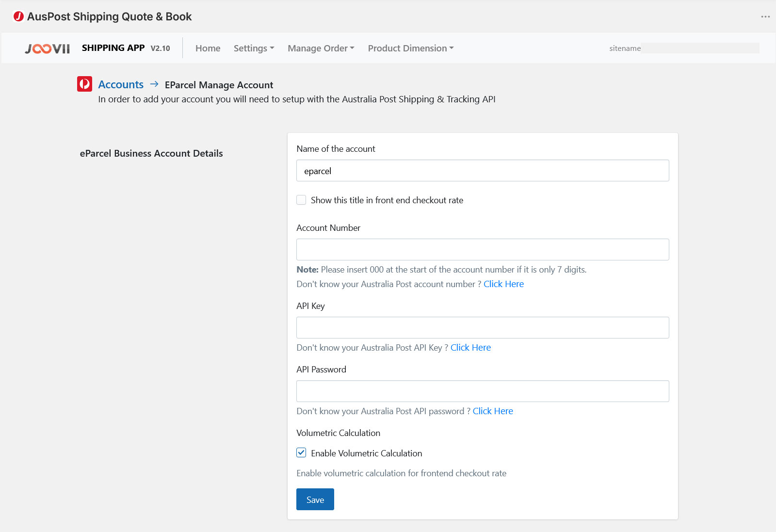Click the Joovii logo
776x532 pixels.
pyautogui.click(x=48, y=48)
